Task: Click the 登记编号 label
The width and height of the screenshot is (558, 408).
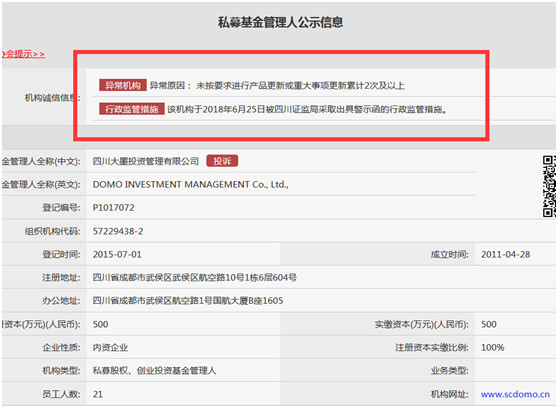Action: pyautogui.click(x=61, y=208)
